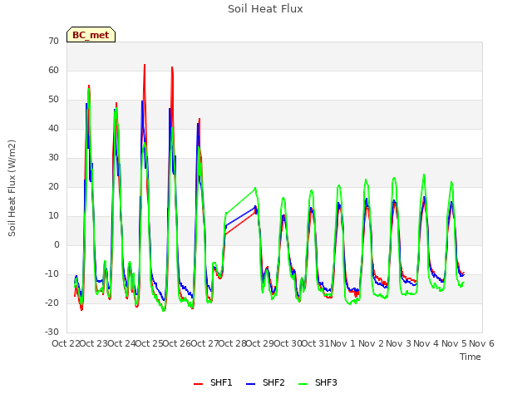The height and width of the screenshot is (399, 532).
Task: Click the 10 y-axis tick label
Action: click(x=53, y=216)
